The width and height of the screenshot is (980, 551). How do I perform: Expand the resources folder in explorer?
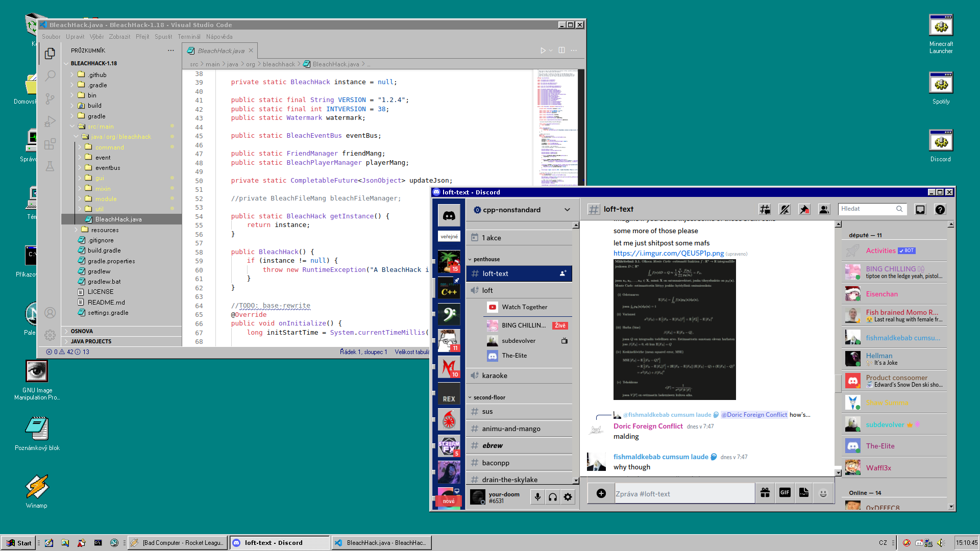tap(105, 230)
